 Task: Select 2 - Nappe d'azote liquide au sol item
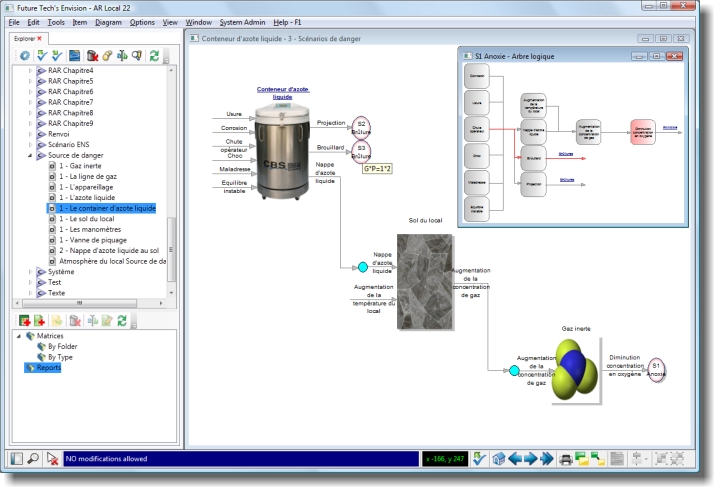[109, 251]
